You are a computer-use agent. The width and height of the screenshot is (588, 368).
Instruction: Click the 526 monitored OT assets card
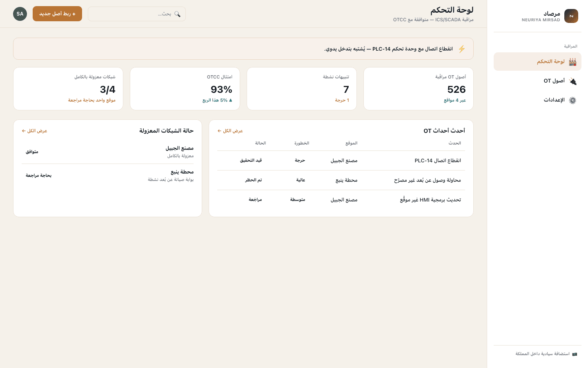pos(419,89)
